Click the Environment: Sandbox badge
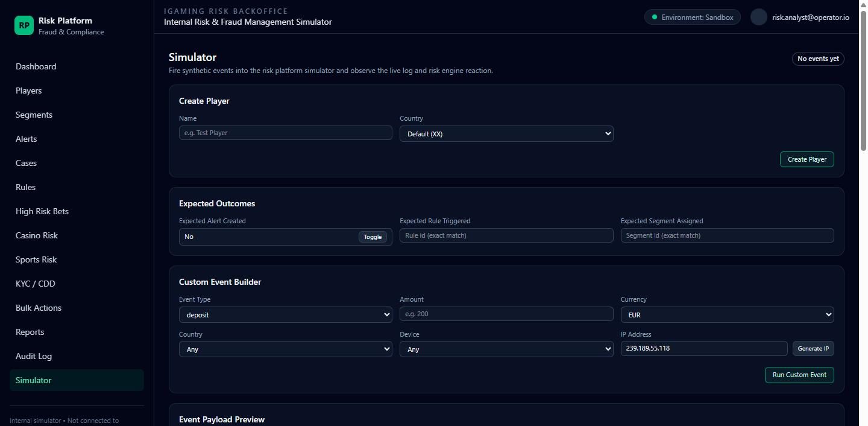 point(693,17)
